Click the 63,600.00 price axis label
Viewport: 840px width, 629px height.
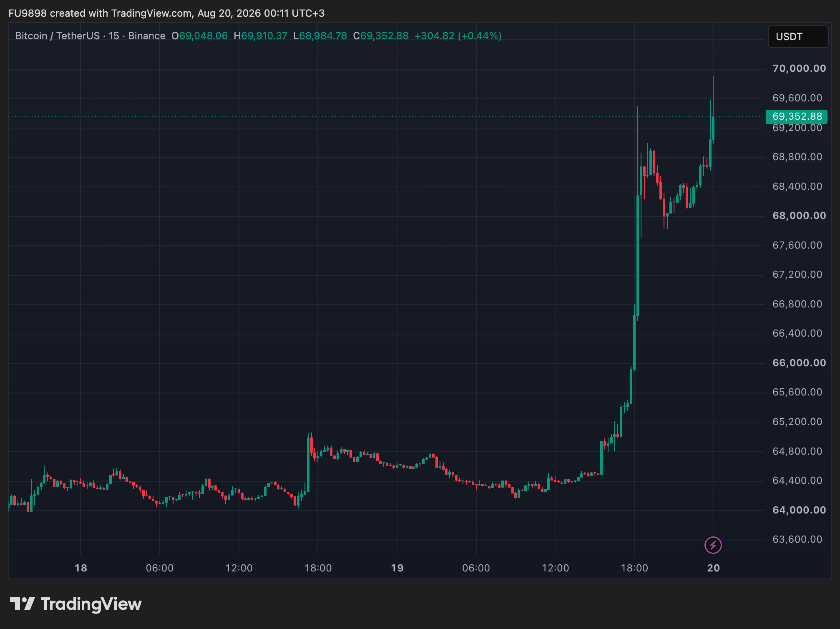pyautogui.click(x=797, y=539)
